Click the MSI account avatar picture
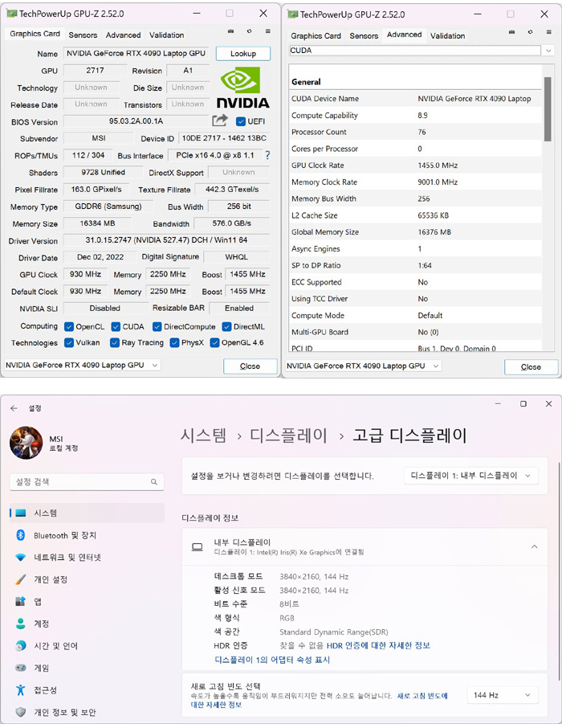562x728 pixels. pyautogui.click(x=26, y=443)
